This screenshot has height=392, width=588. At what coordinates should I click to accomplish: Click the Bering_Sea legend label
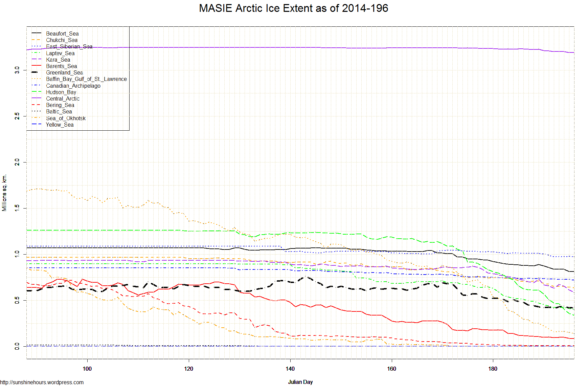60,105
